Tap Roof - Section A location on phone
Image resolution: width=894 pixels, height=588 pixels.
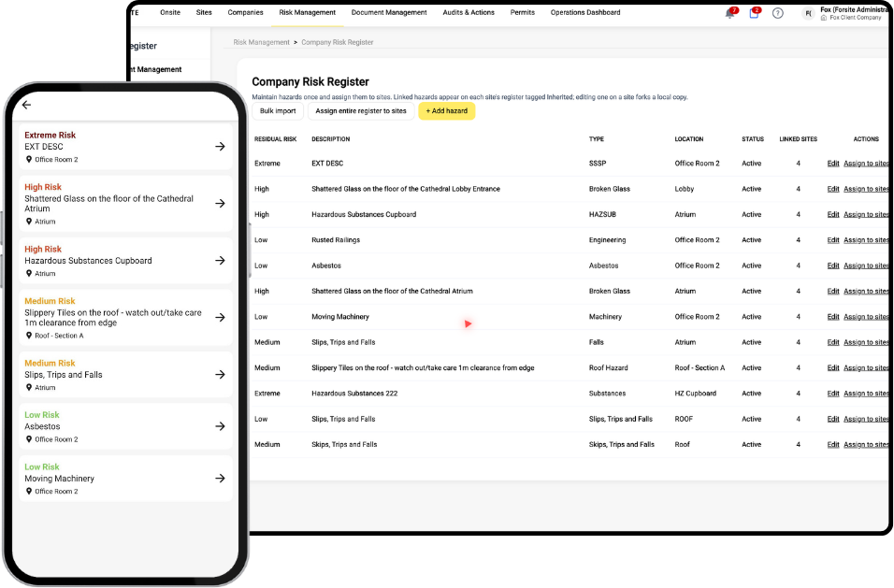[x=59, y=336]
